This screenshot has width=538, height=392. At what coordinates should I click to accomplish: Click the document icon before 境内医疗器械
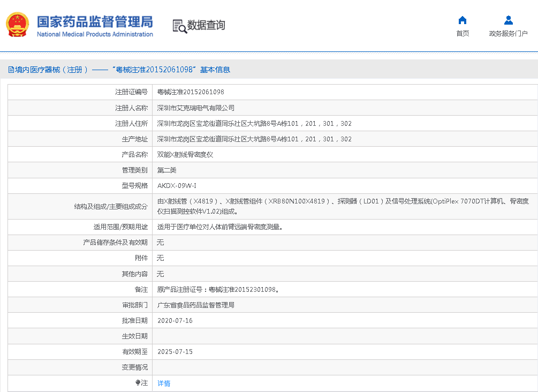pos(11,70)
